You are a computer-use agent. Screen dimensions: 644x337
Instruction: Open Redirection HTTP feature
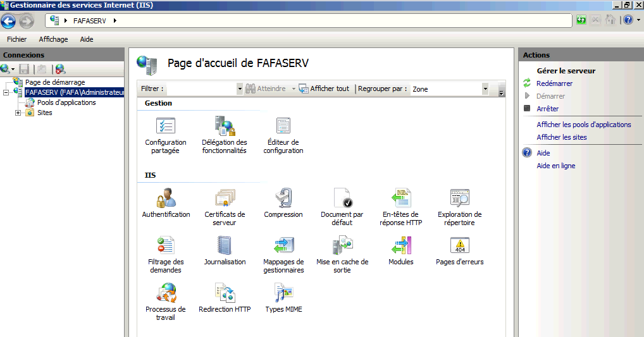pyautogui.click(x=225, y=298)
